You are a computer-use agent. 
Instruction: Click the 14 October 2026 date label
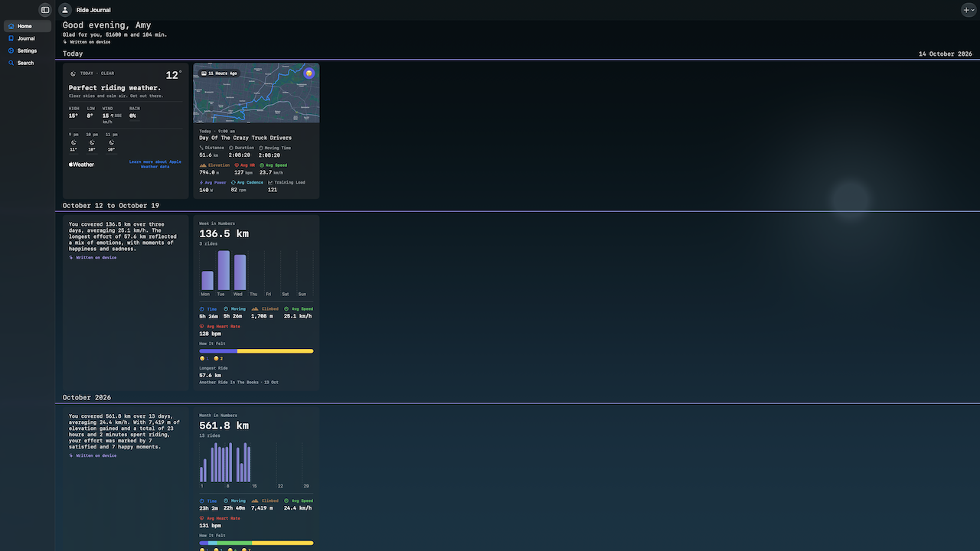click(947, 54)
